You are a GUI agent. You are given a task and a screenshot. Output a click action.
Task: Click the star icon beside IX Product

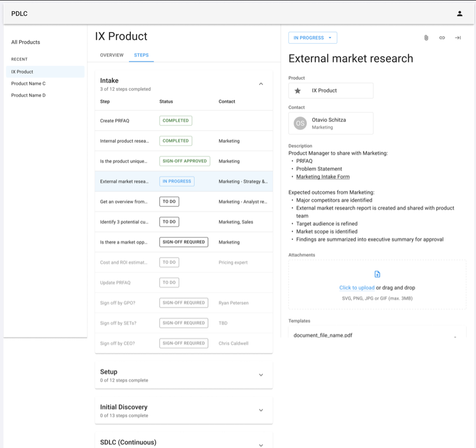(298, 90)
